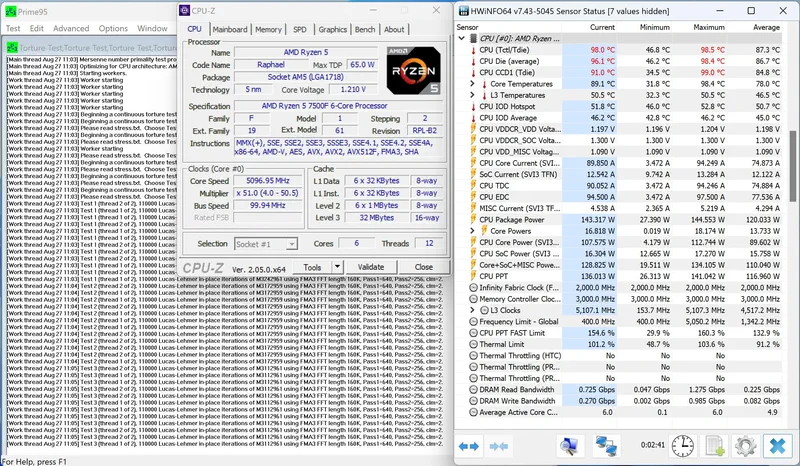Click the Tools button in CPU-Z
Image resolution: width=800 pixels, height=466 pixels.
(312, 267)
